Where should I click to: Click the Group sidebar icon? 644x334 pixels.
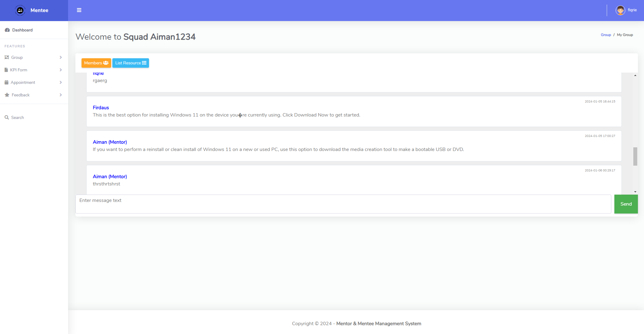[7, 57]
